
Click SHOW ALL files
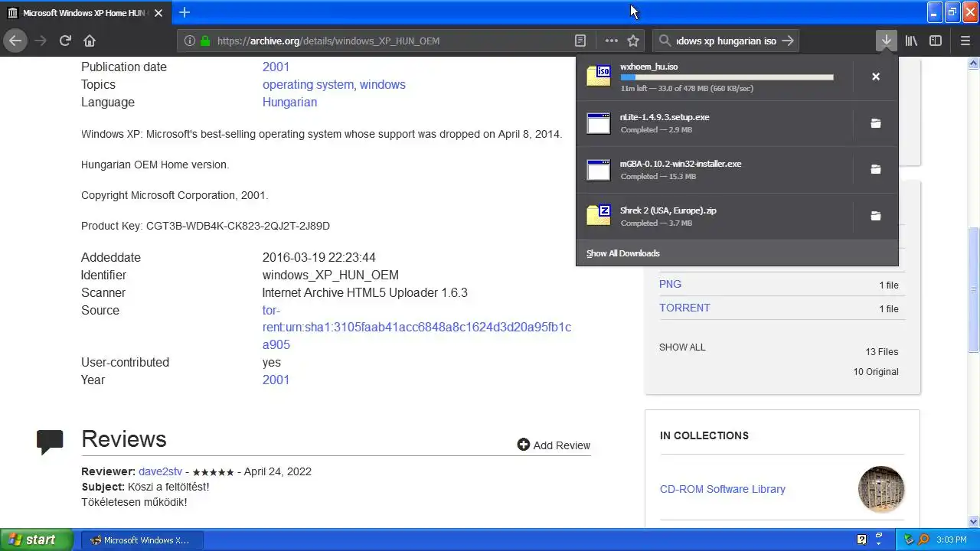pos(682,347)
